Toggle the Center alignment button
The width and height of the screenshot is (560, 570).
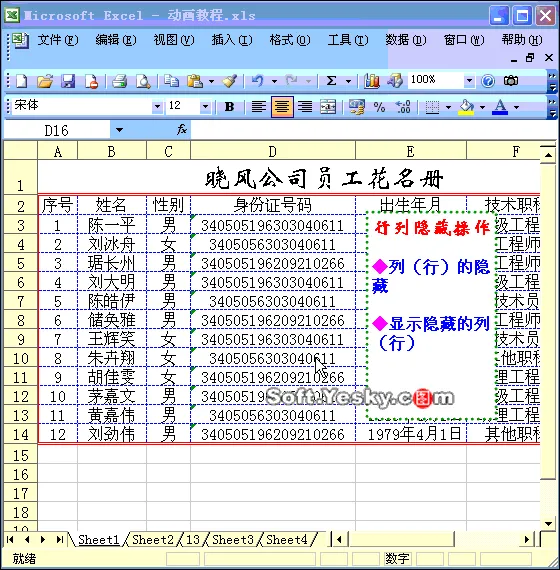[x=282, y=107]
